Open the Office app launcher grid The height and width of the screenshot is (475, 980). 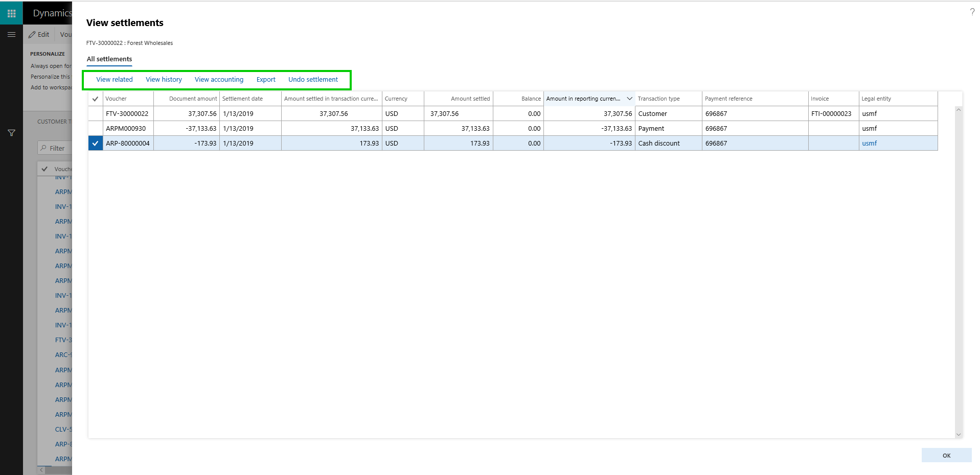tap(11, 12)
